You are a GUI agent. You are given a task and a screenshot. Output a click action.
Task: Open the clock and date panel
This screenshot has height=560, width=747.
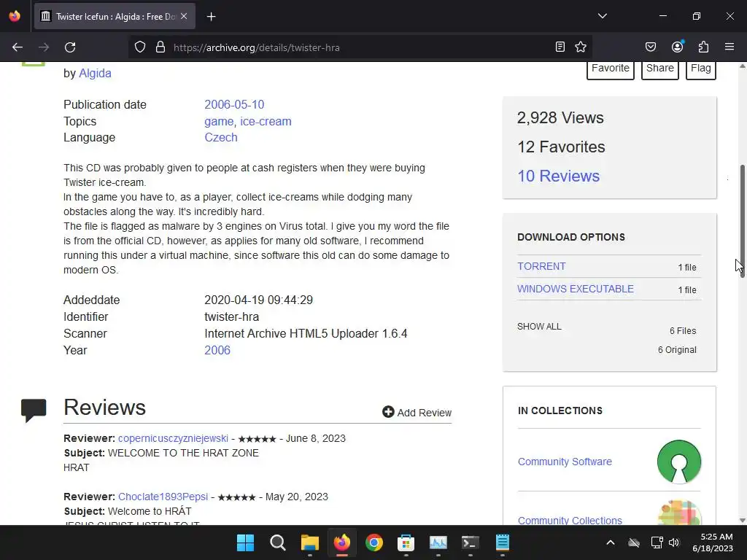point(713,542)
